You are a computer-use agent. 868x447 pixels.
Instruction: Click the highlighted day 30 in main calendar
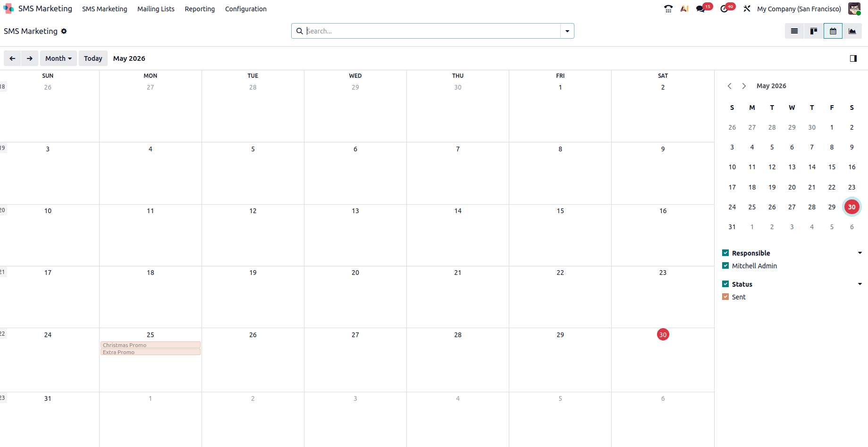pos(663,335)
